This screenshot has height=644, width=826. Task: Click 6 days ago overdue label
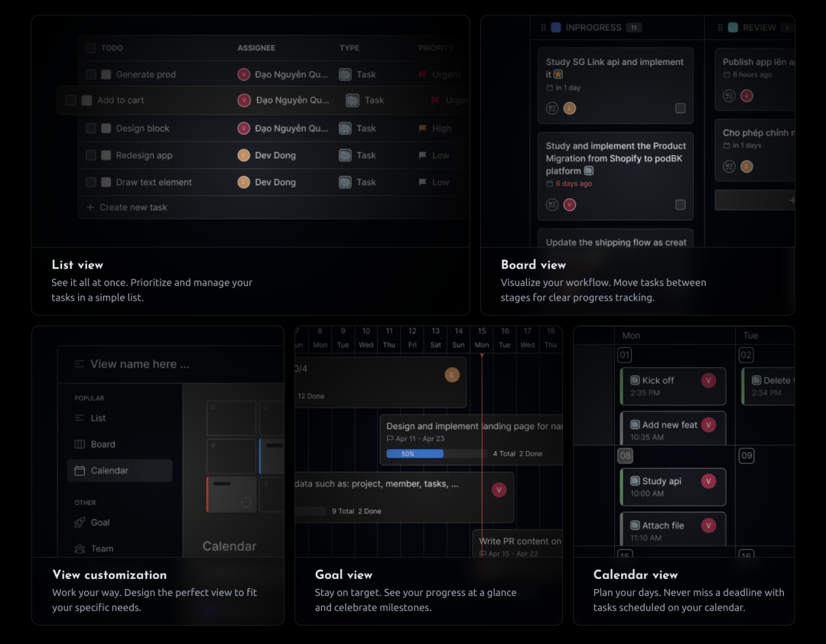(574, 184)
